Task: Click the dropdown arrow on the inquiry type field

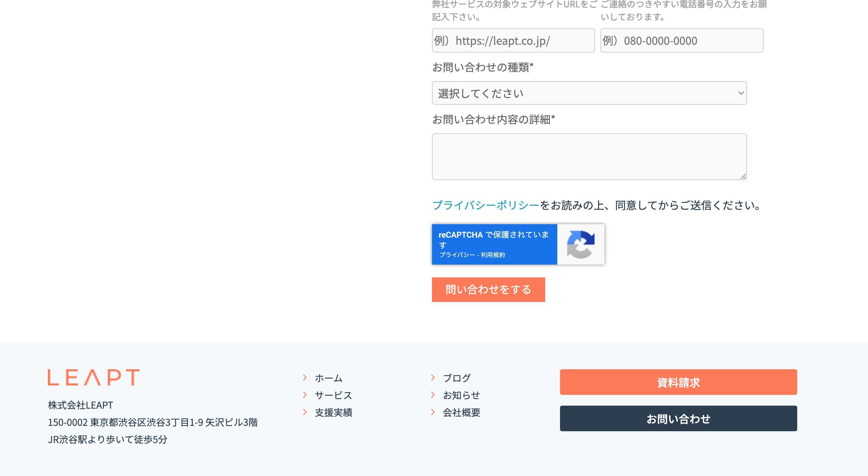Action: (740, 93)
